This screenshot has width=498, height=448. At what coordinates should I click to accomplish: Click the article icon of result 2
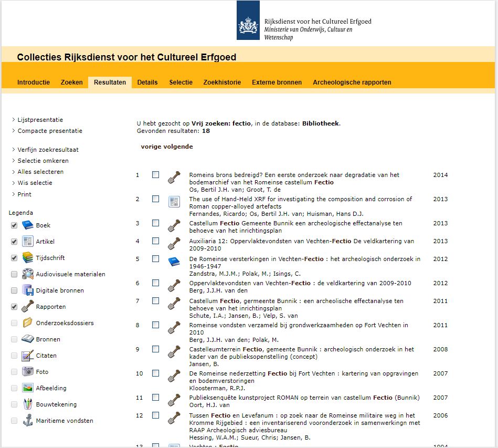coord(174,202)
